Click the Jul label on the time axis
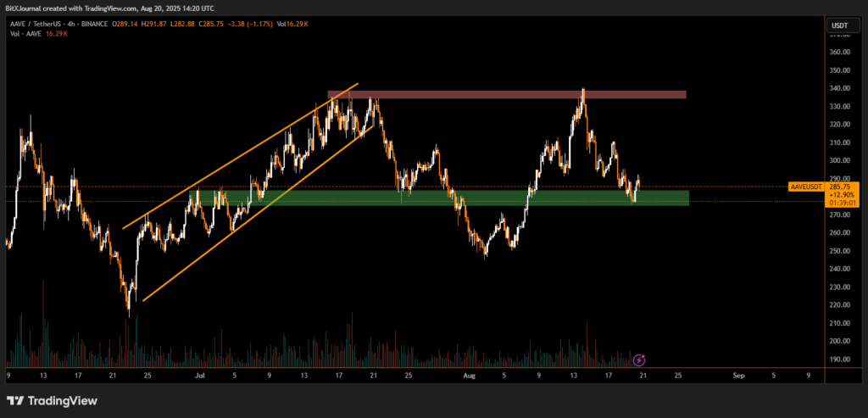Screen dimensions: 868x418 pyautogui.click(x=200, y=373)
